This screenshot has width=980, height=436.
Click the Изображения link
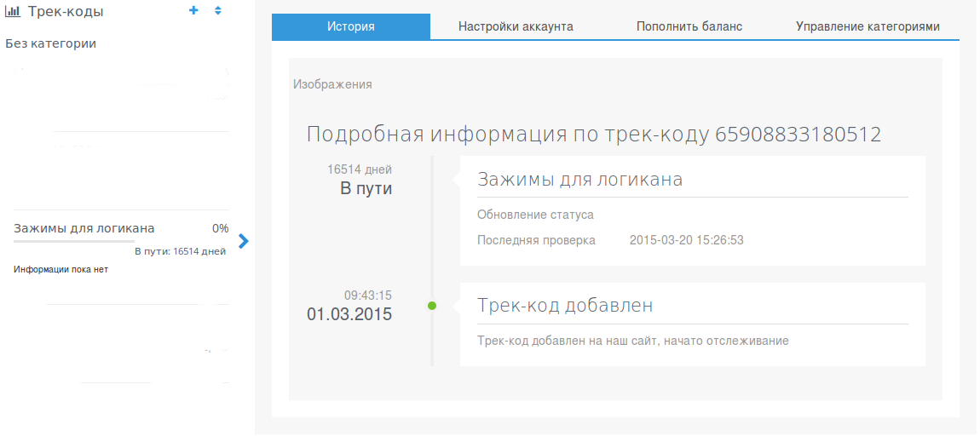(x=332, y=84)
